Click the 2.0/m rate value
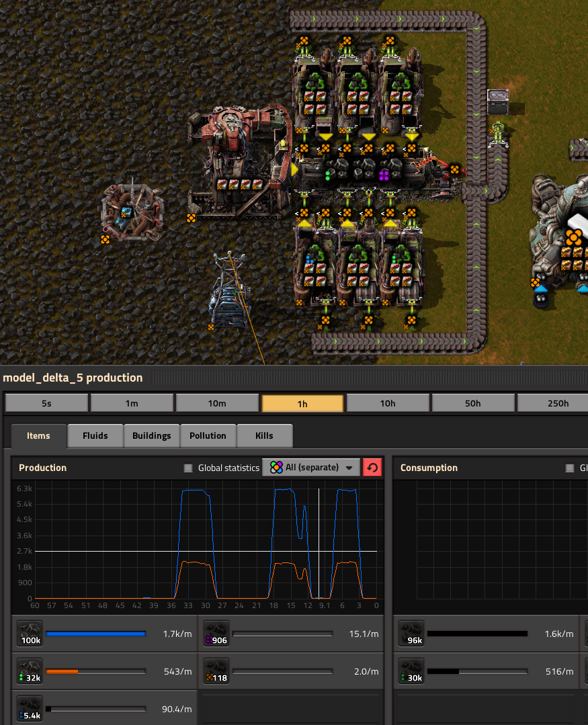 [366, 671]
